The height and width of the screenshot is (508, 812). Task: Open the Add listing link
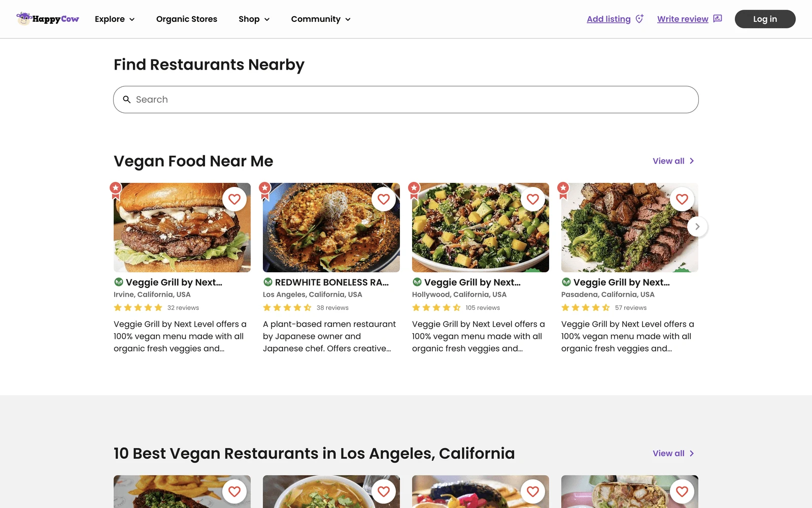pos(608,19)
